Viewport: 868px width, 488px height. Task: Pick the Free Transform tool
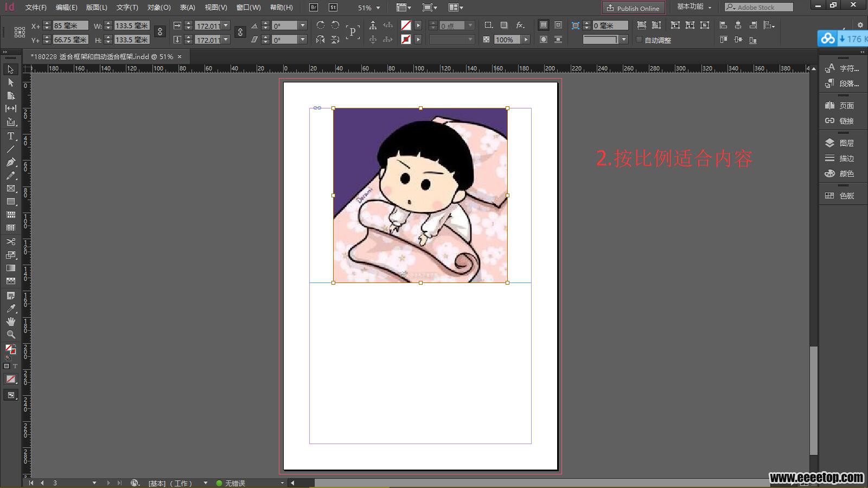click(x=10, y=255)
